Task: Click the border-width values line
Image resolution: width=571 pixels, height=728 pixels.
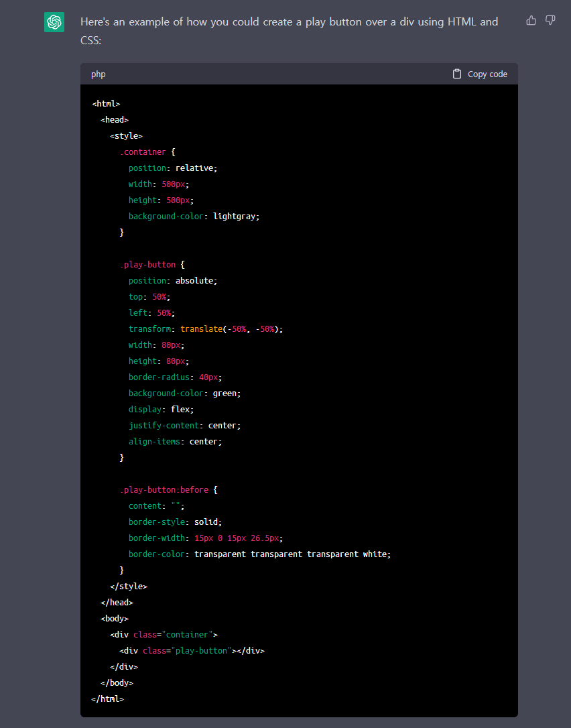Action: [x=206, y=538]
